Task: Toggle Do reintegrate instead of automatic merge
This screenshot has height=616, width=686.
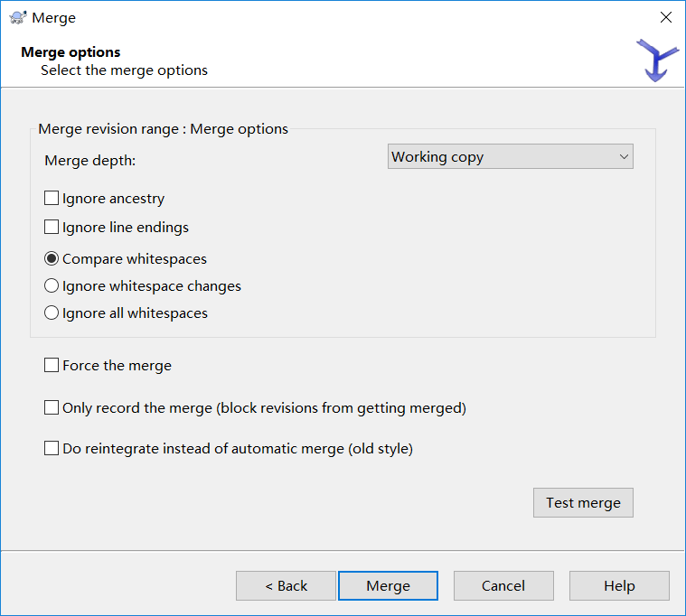Action: 52,448
